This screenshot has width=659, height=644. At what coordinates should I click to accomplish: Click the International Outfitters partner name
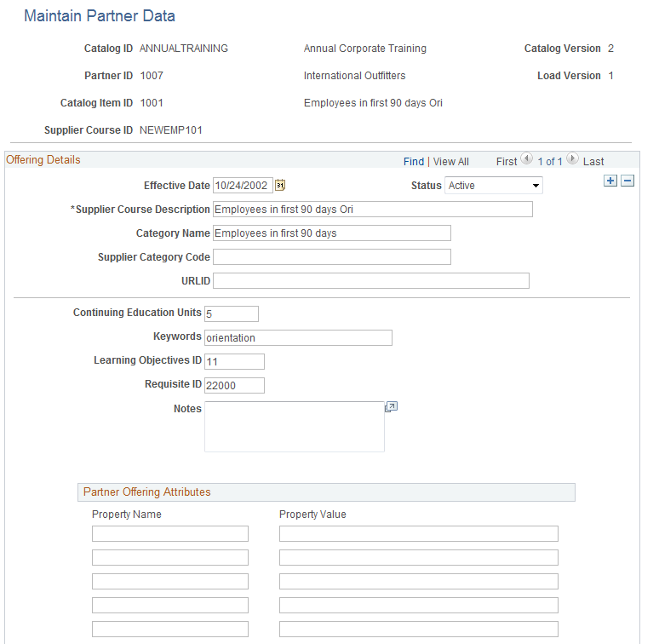pos(355,76)
